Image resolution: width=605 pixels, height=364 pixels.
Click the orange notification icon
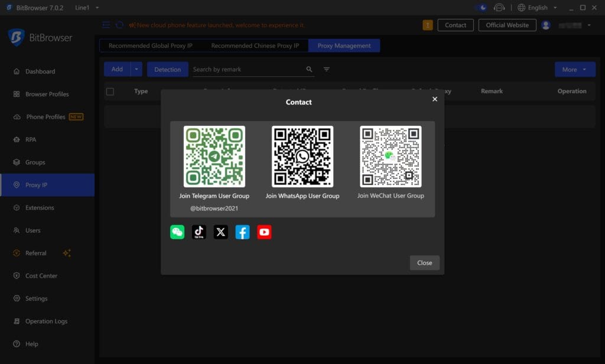(428, 25)
